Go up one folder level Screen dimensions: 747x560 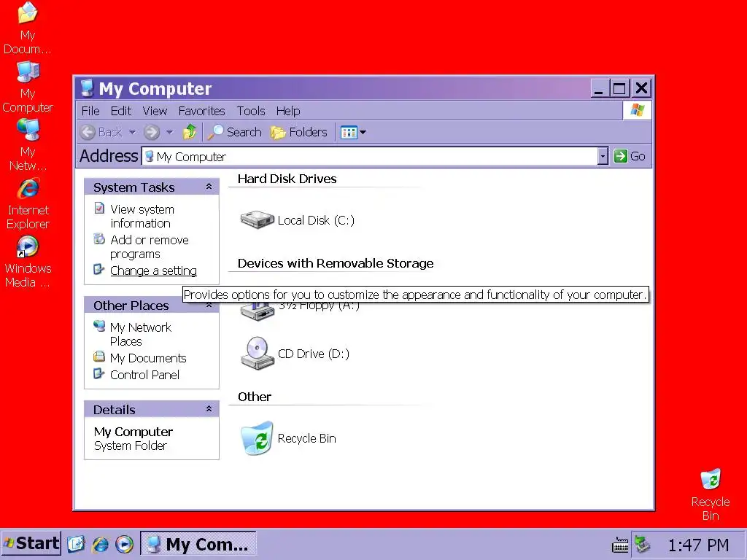point(190,132)
